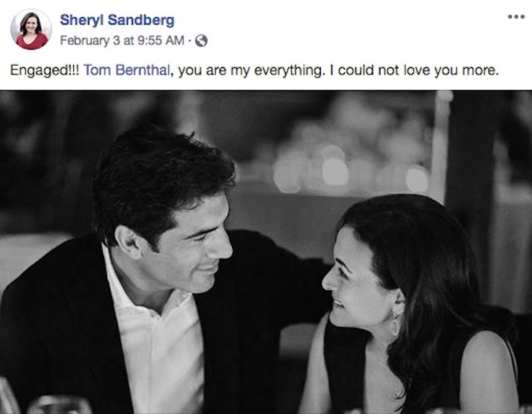The height and width of the screenshot is (414, 532).
Task: Open the three-dot post options menu
Action: click(x=516, y=17)
